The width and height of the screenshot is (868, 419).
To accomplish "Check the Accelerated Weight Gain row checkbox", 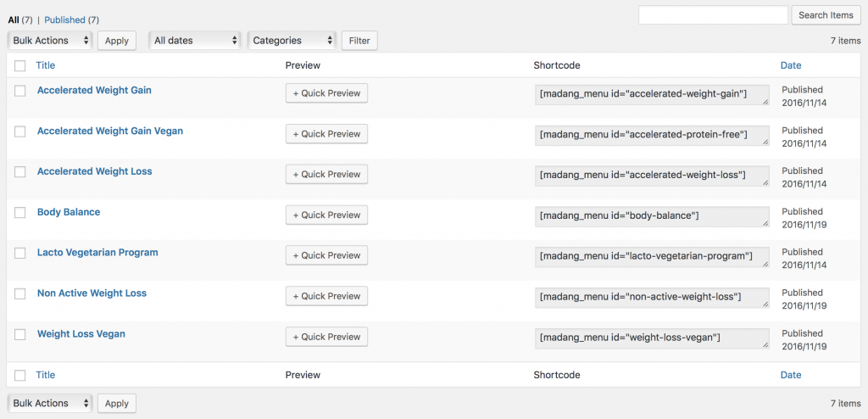I will click(20, 91).
